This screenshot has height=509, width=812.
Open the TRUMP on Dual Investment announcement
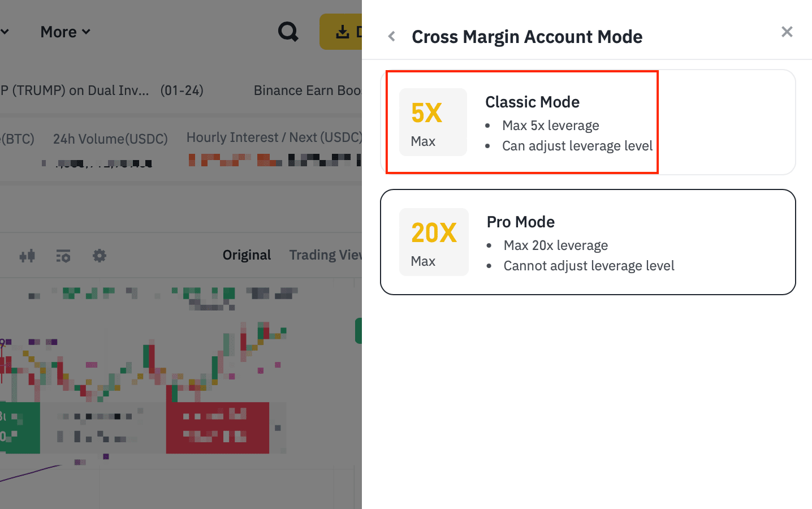[75, 90]
